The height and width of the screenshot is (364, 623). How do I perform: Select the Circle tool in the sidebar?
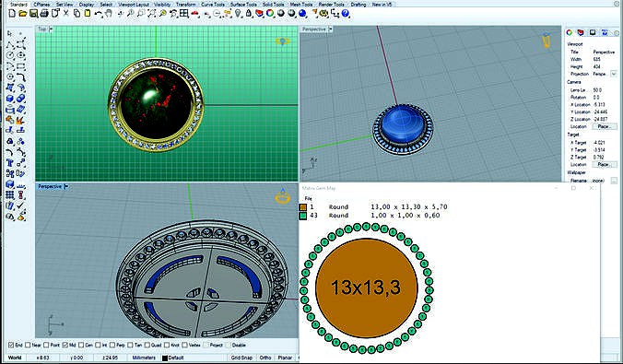coord(10,55)
